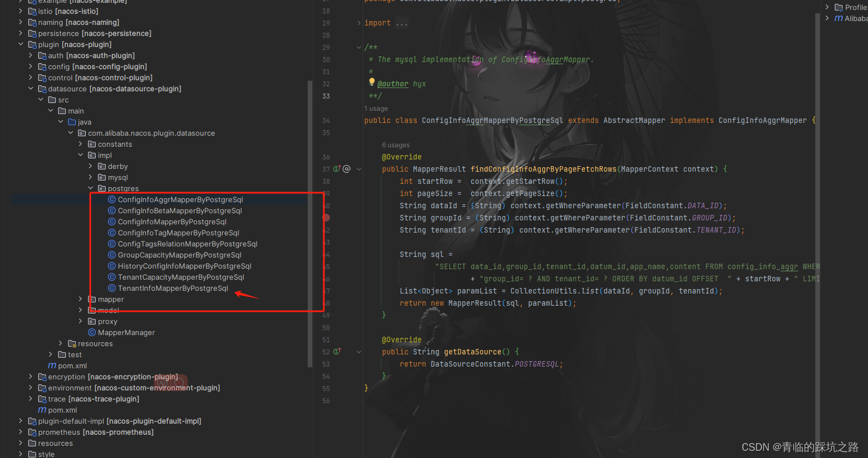Image resolution: width=868 pixels, height=458 pixels.
Task: Open ConfigInfoMapperByPostgreSql class file
Action: [x=172, y=222]
